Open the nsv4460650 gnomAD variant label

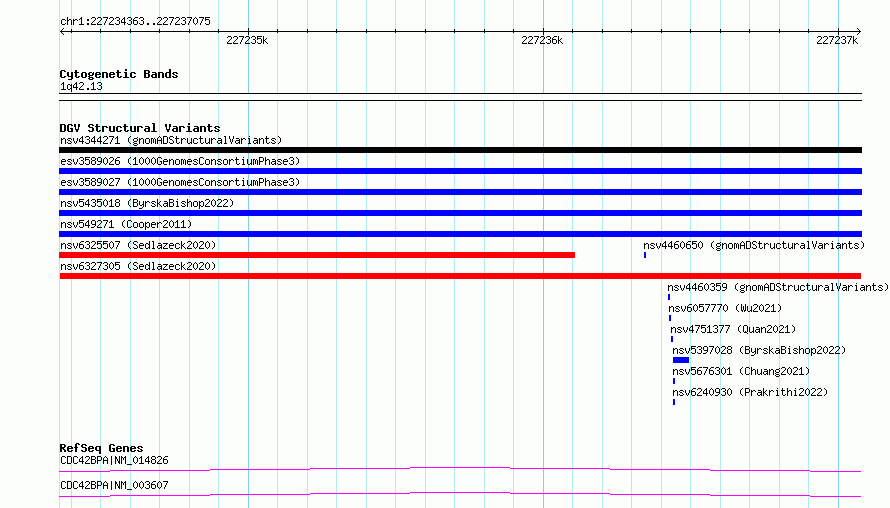pyautogui.click(x=754, y=245)
